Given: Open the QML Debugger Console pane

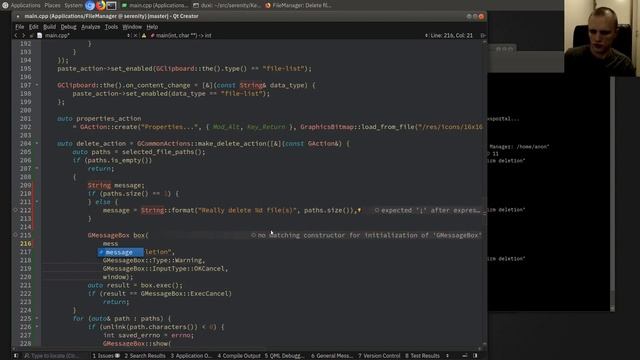Looking at the screenshot, I should tap(284, 356).
